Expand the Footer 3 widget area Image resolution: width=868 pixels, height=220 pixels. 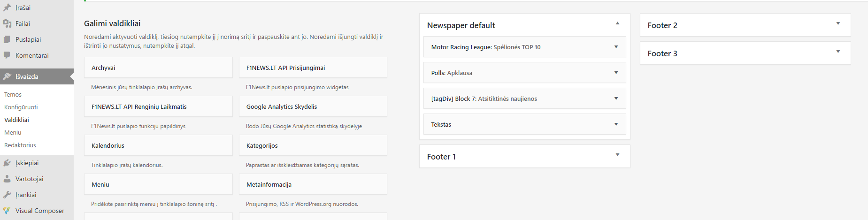coord(838,51)
